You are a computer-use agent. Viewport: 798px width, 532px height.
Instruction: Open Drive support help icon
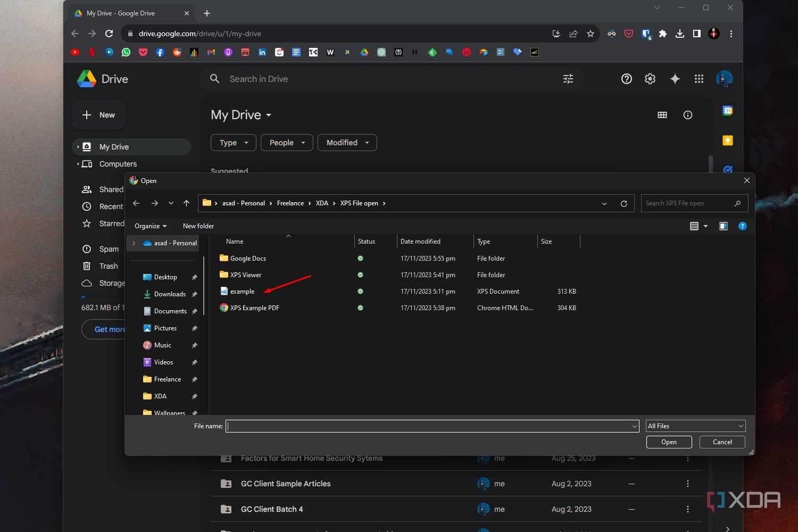tap(627, 79)
